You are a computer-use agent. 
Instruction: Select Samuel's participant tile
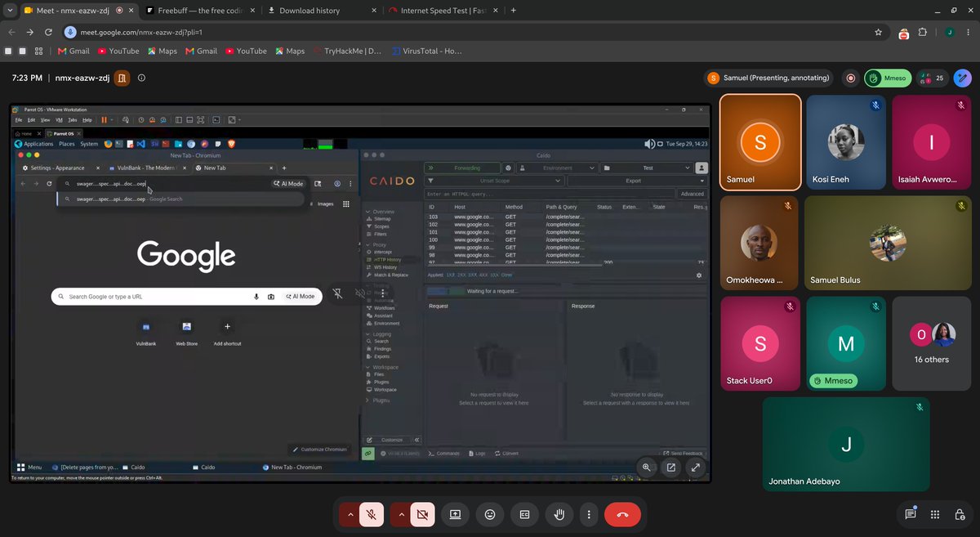point(760,142)
